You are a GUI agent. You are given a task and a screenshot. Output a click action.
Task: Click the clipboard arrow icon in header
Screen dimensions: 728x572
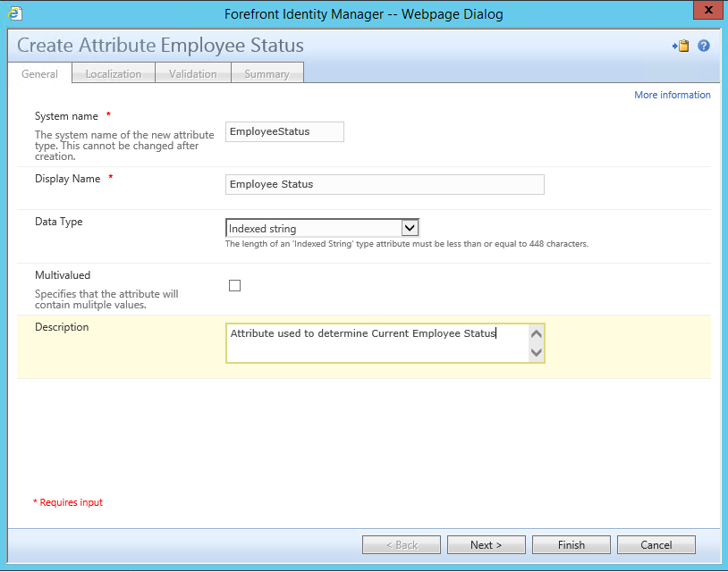681,46
